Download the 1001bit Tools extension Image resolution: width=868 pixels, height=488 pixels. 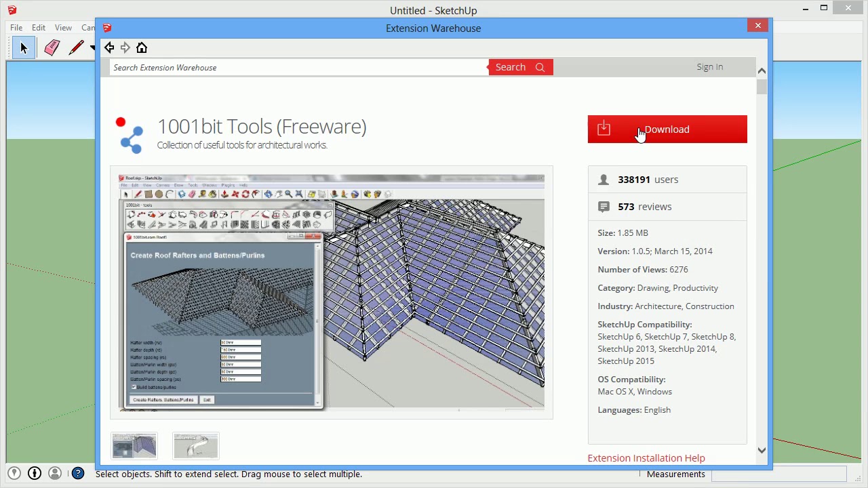point(667,129)
